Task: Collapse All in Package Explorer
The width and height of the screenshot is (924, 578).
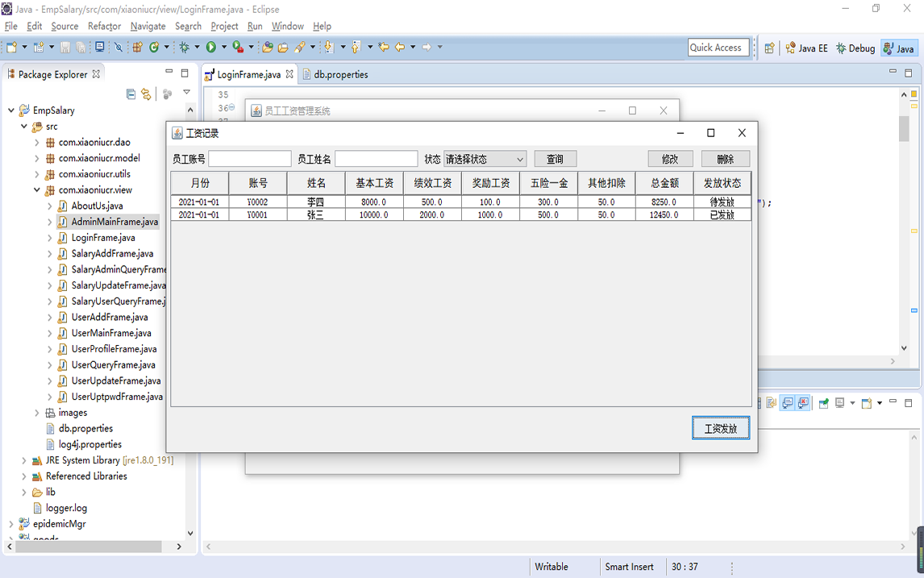Action: click(131, 94)
